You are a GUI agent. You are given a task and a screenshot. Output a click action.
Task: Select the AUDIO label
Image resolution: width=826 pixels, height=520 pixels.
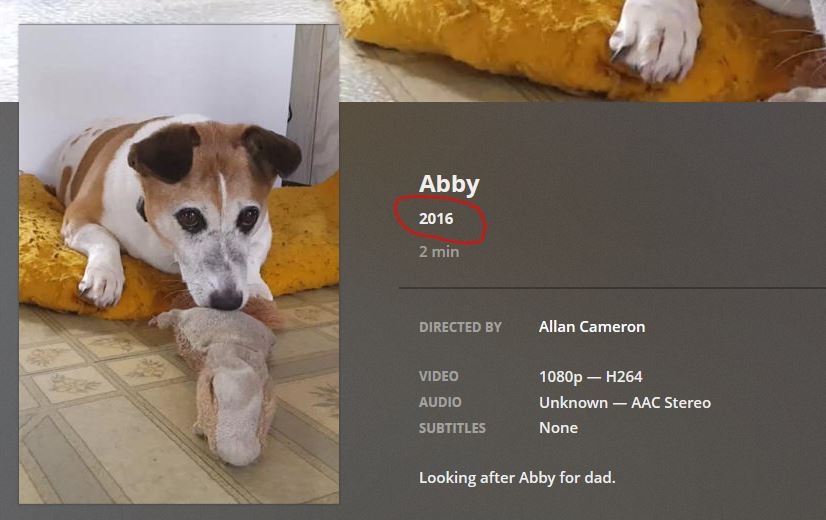pos(440,402)
